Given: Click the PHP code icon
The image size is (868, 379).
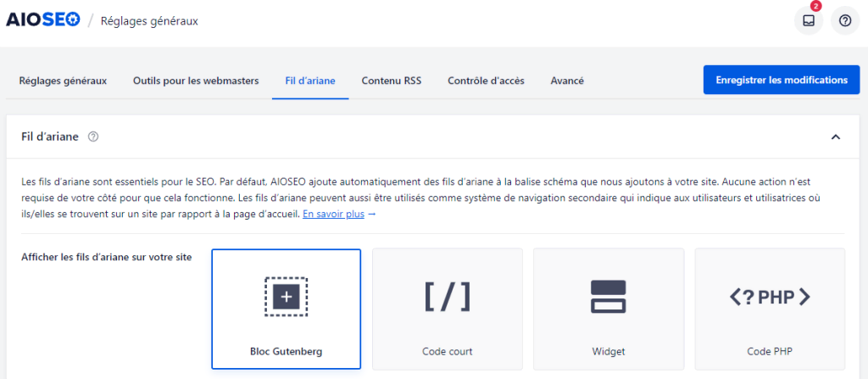Looking at the screenshot, I should pyautogui.click(x=770, y=297).
